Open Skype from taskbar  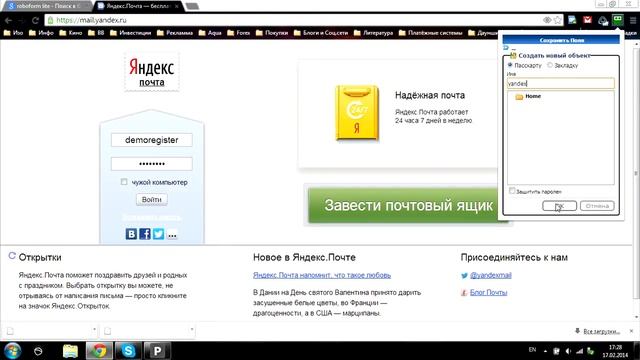128,351
